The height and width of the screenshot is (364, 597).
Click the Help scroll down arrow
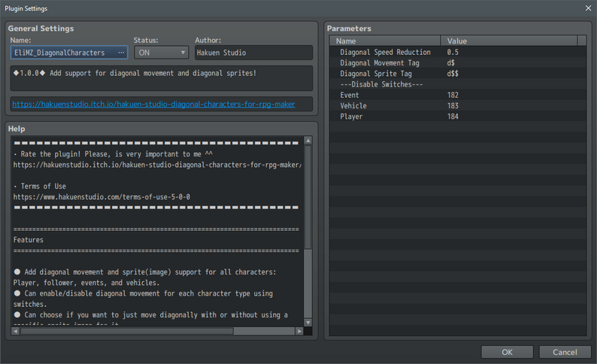point(308,321)
